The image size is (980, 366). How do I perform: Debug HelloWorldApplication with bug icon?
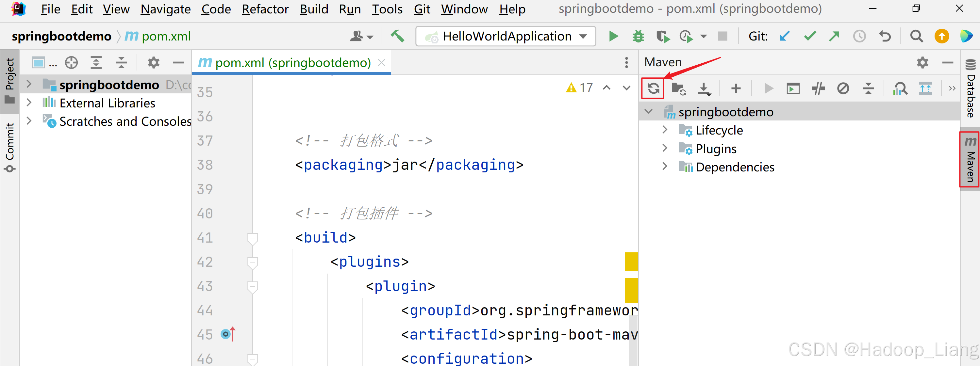(x=638, y=36)
